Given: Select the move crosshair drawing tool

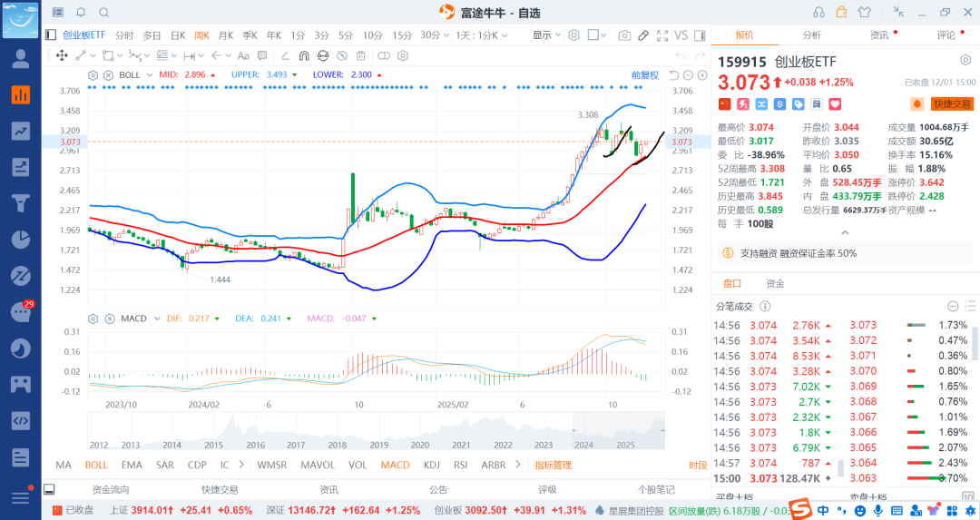Looking at the screenshot, I should click(x=62, y=55).
